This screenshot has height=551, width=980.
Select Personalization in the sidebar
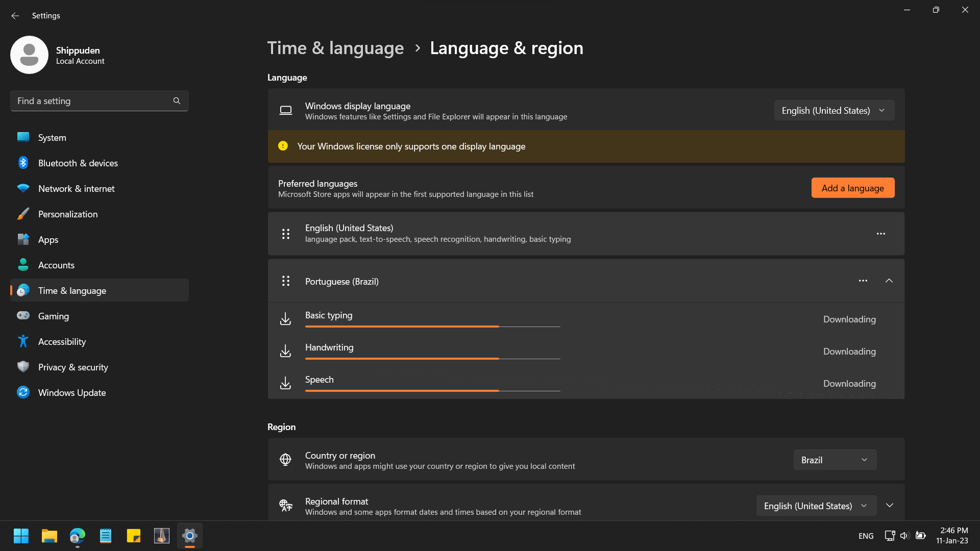click(x=100, y=214)
